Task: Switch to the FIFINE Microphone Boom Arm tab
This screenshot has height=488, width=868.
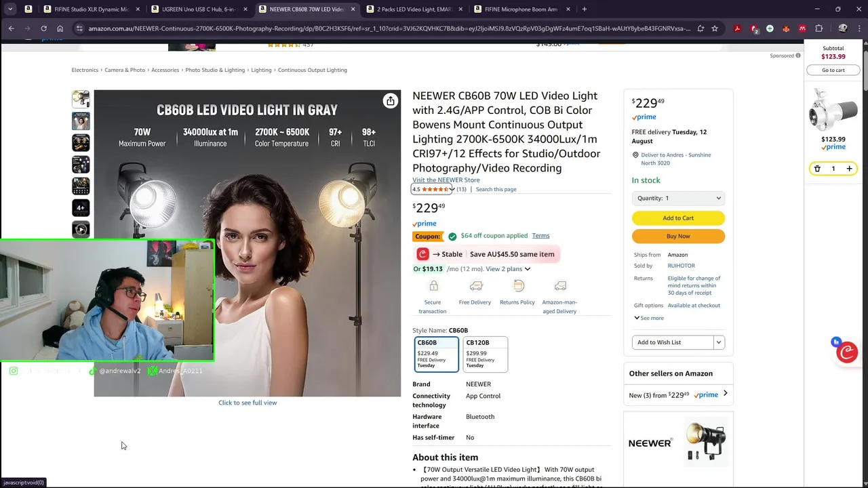Action: [521, 9]
